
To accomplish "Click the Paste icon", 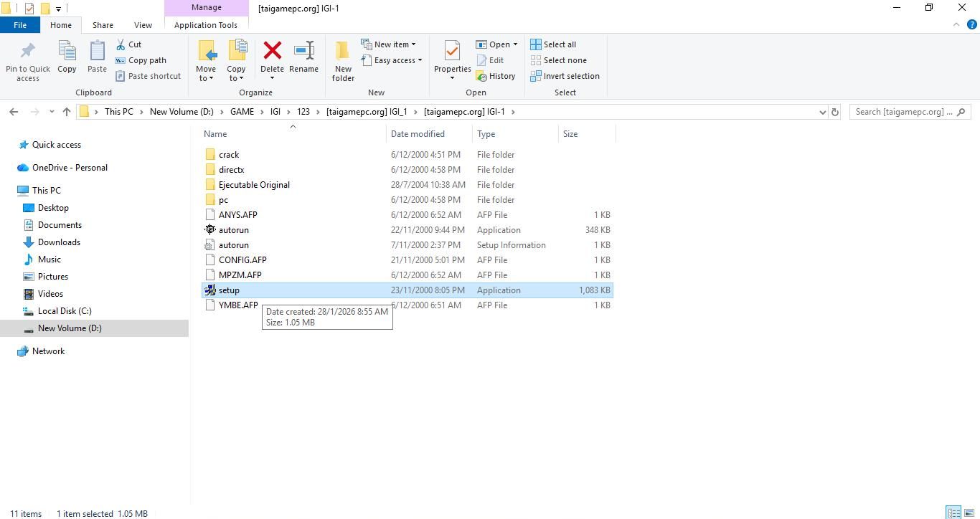I will tap(97, 52).
